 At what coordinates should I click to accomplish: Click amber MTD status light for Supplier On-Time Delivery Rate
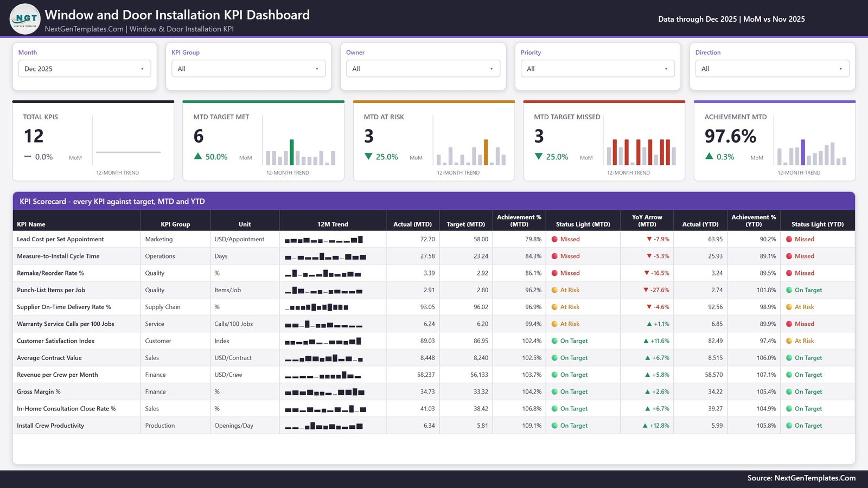[555, 307]
